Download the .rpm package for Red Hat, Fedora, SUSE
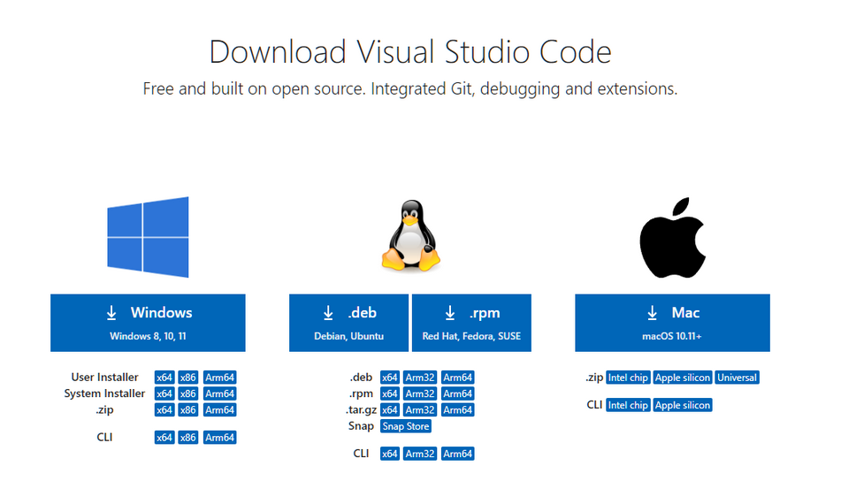841x504 pixels. click(x=471, y=323)
